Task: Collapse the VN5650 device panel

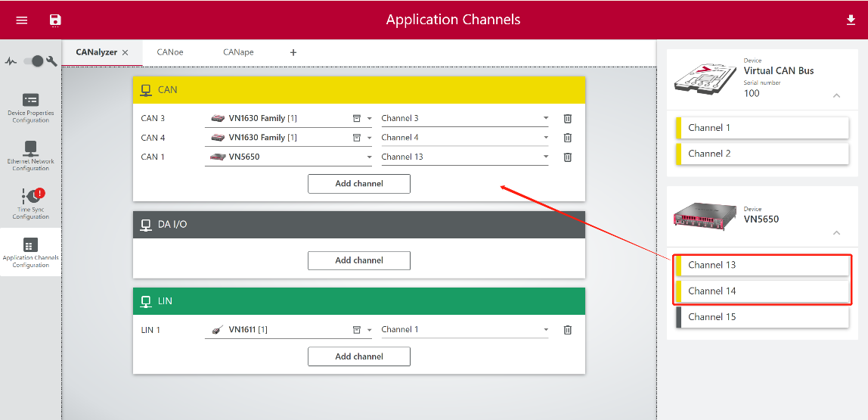Action: [836, 233]
